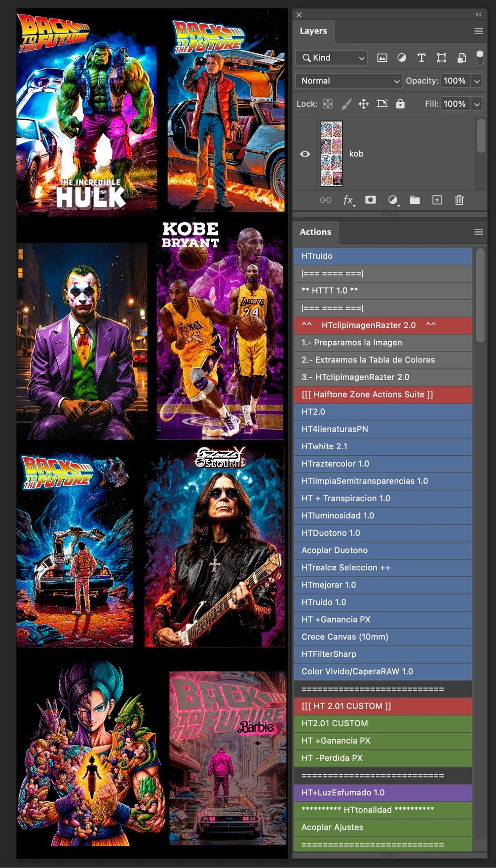Viewport: 496px width, 868px height.
Task: Run Crece Canvas (10mm) action
Action: coord(383,636)
